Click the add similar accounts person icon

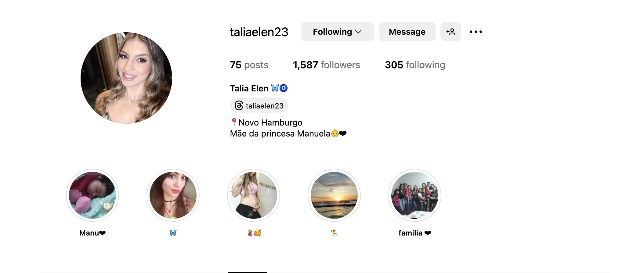(450, 32)
